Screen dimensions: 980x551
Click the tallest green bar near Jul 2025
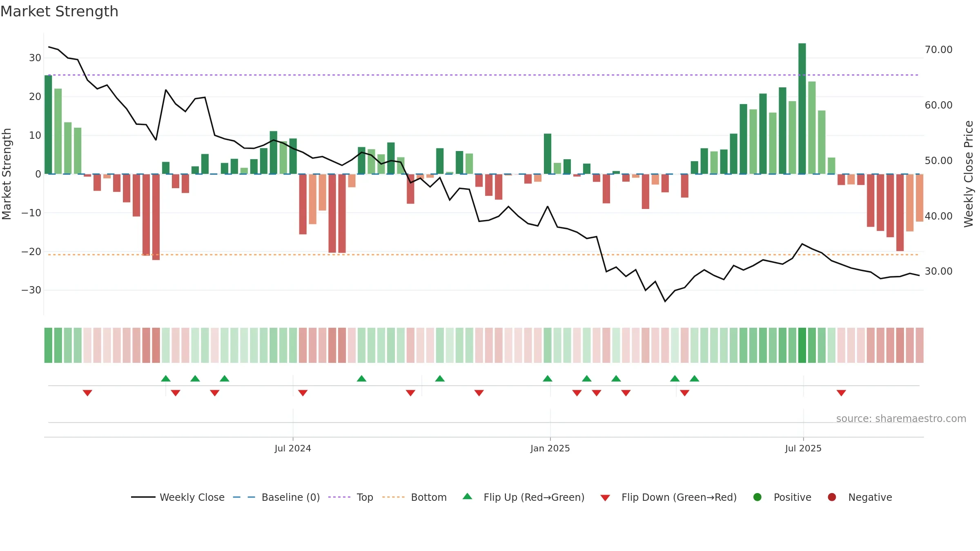pos(802,109)
